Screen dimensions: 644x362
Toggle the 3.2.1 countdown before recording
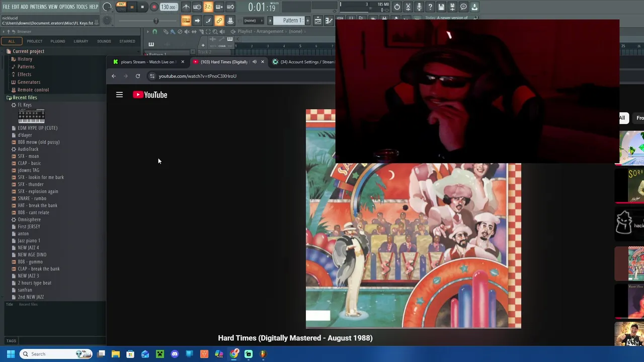[x=208, y=7]
